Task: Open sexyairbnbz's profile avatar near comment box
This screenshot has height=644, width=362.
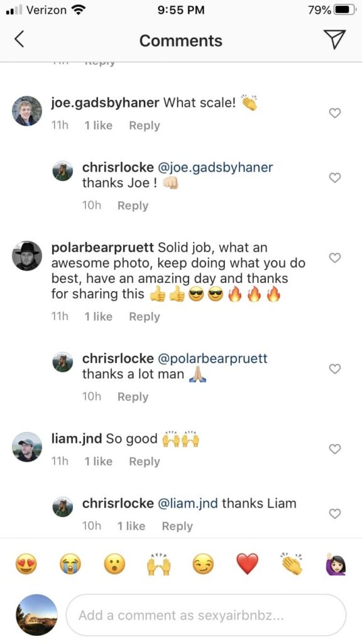Action: tap(36, 615)
